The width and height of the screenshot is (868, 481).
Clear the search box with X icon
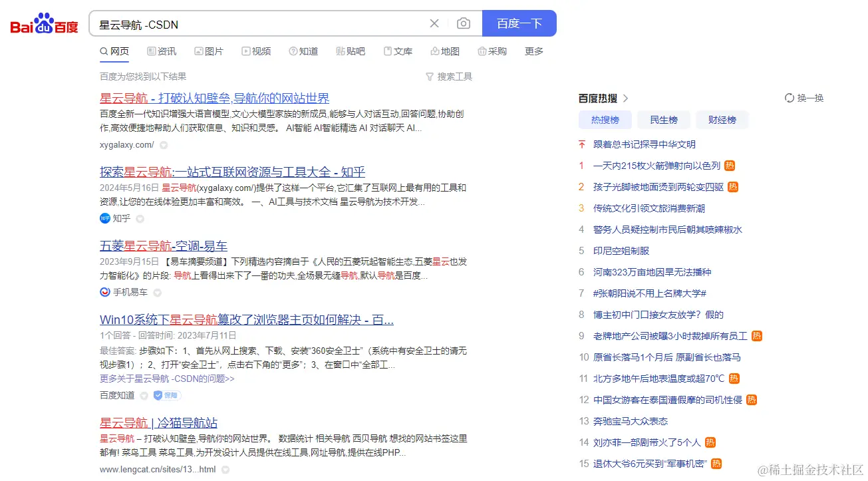click(434, 24)
